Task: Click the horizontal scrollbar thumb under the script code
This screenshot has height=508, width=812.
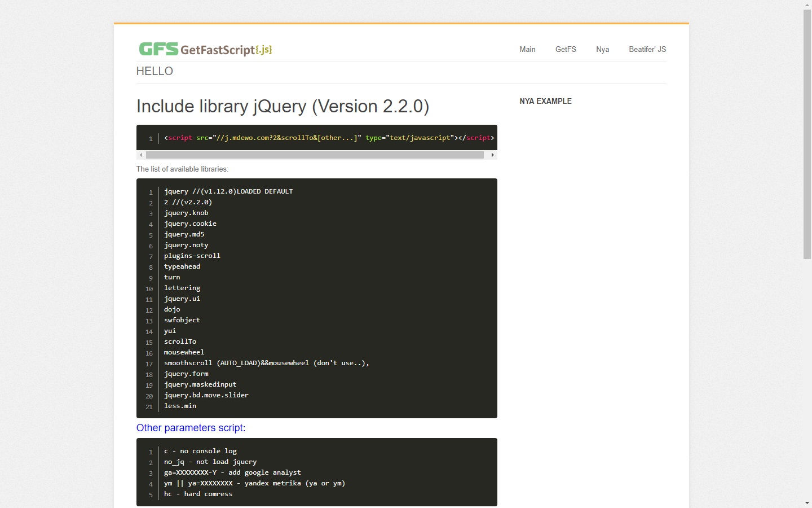Action: tap(315, 155)
